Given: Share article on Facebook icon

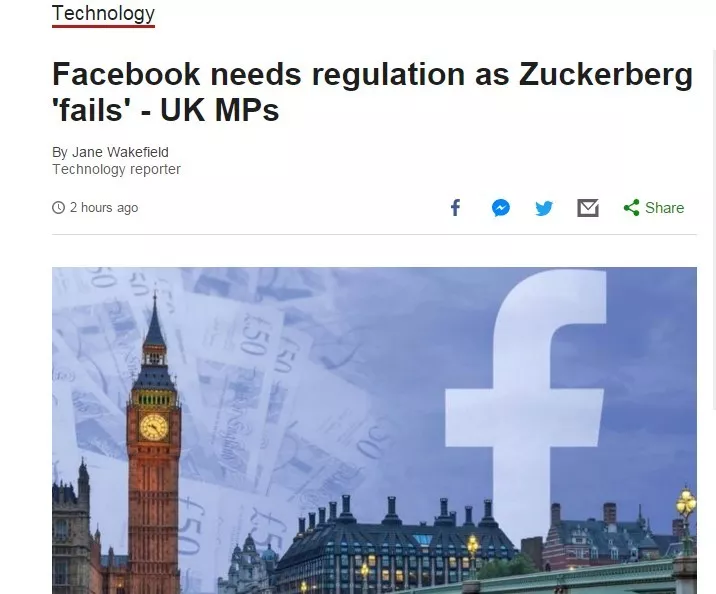Looking at the screenshot, I should click(455, 208).
